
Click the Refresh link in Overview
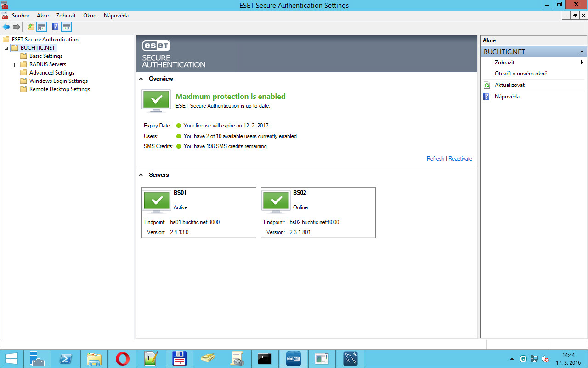click(435, 159)
